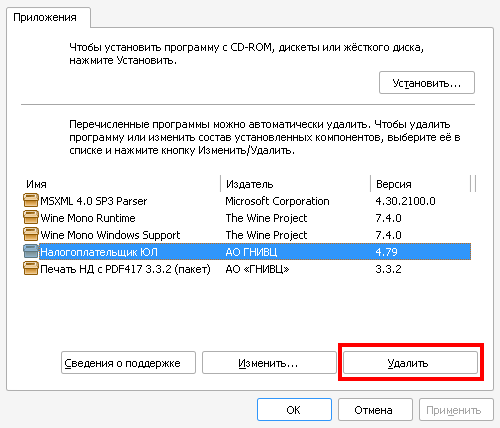
Task: Click the Wine Mono Windows Support icon
Action: [31, 235]
